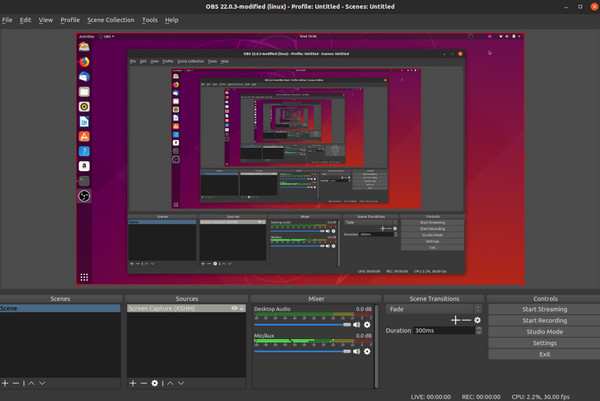This screenshot has width=600, height=401.
Task: Mute the Mic/Aux speaker icon
Action: click(x=355, y=352)
